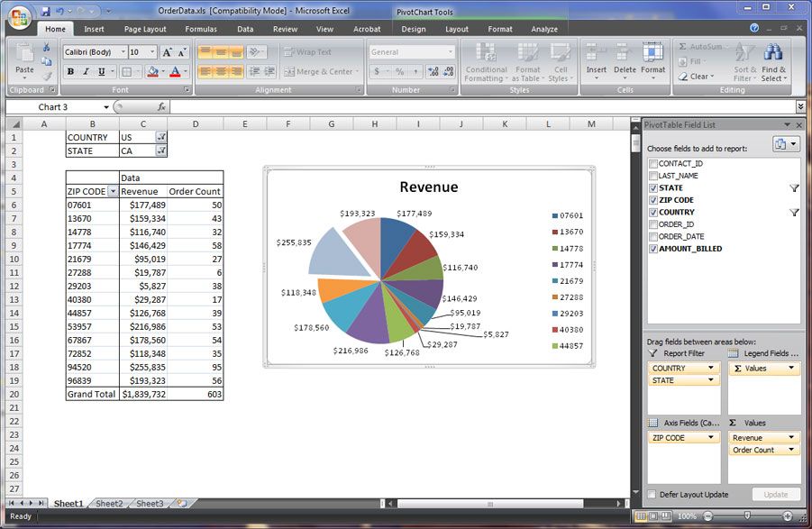Open the Data ribbon tab
Image resolution: width=812 pixels, height=529 pixels.
[x=245, y=30]
